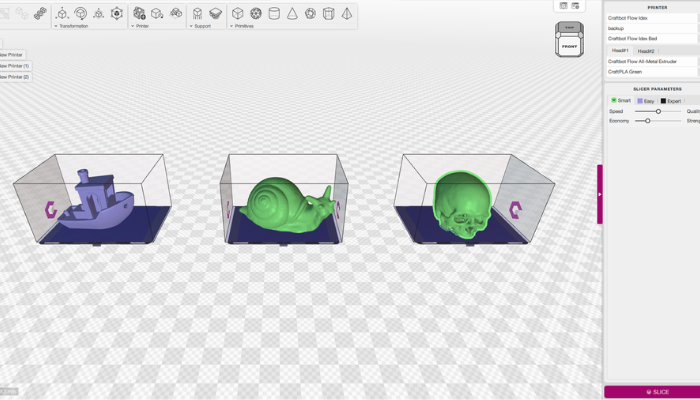
Task: Click the TOP face of the view cube
Action: click(x=569, y=28)
